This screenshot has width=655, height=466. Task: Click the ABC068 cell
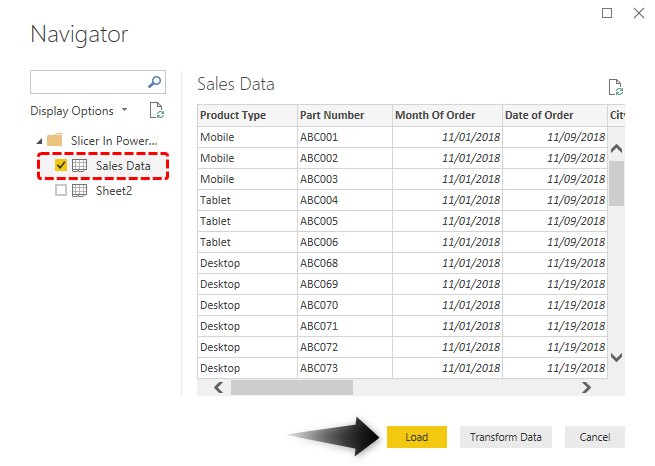(x=345, y=263)
